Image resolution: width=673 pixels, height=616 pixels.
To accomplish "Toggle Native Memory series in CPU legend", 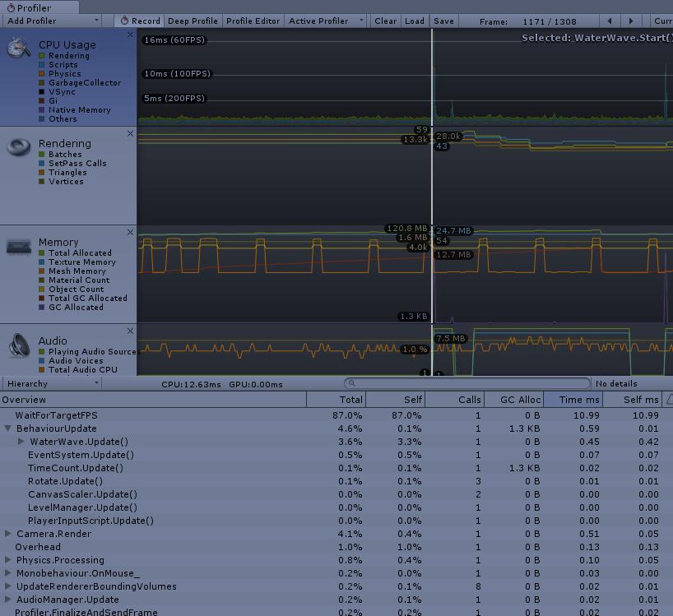I will [x=42, y=110].
